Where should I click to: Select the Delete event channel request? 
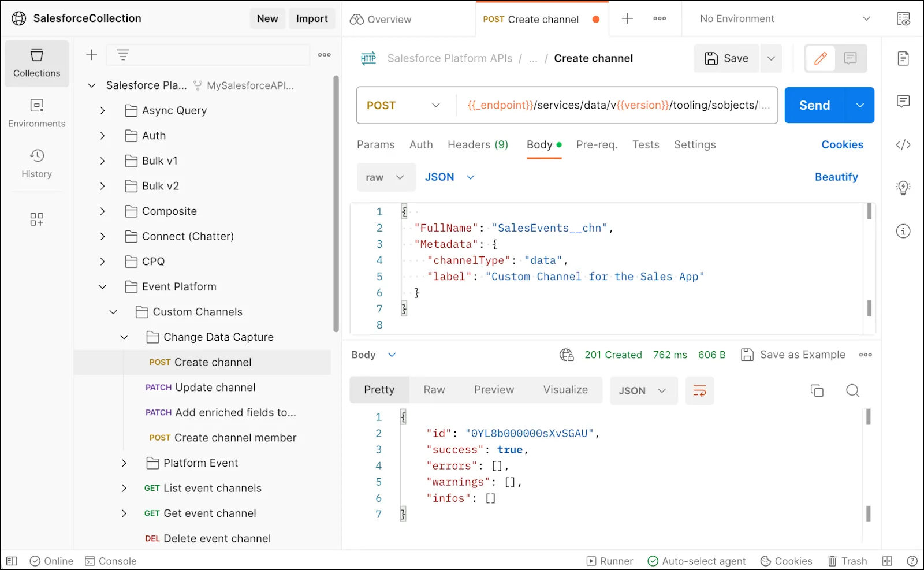(202, 538)
